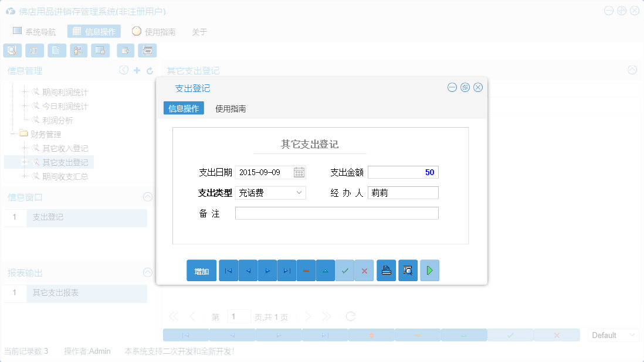Collapse the 报表输出 panel
Viewport: 644px width, 362px height.
pyautogui.click(x=147, y=272)
